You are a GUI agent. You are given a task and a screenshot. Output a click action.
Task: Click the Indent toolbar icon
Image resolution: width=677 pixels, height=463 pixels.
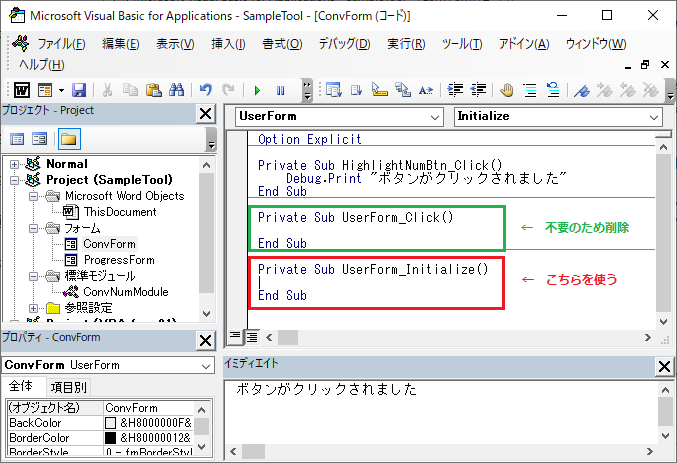[455, 90]
